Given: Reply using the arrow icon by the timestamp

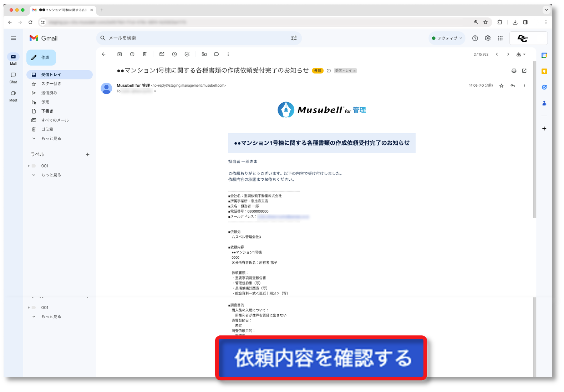Looking at the screenshot, I should pos(513,86).
